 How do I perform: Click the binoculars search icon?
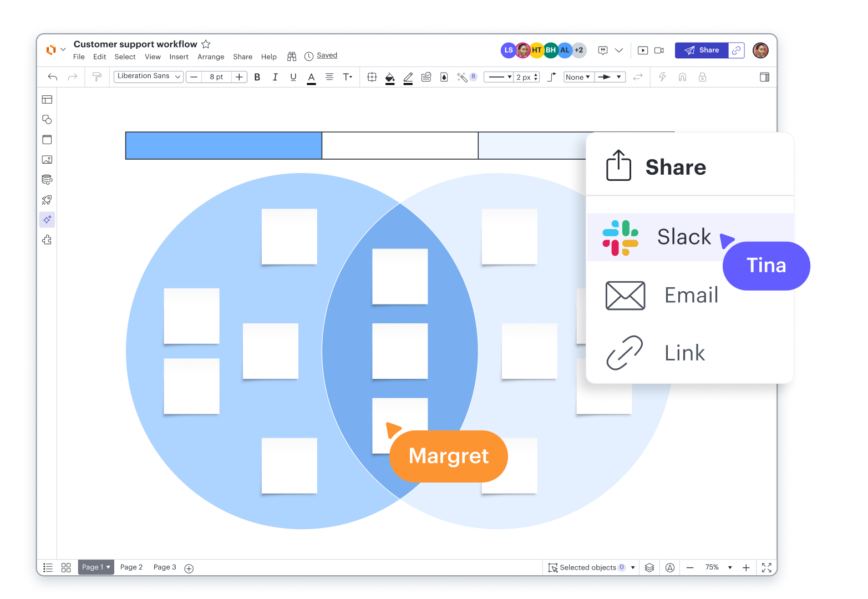pyautogui.click(x=292, y=57)
